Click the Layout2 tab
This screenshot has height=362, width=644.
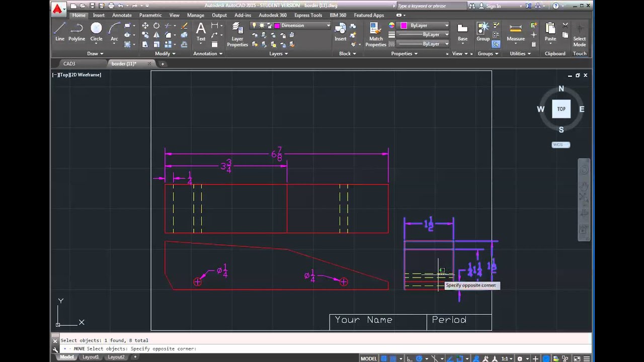coord(116,357)
